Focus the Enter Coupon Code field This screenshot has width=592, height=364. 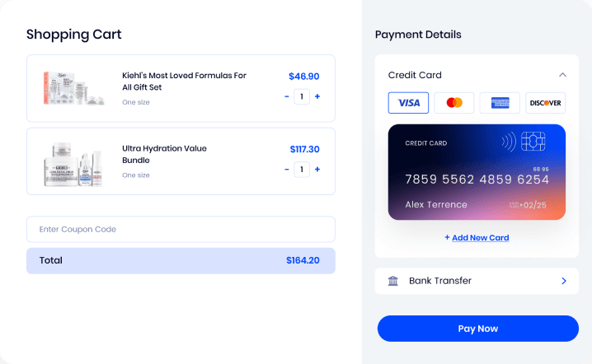click(x=181, y=229)
